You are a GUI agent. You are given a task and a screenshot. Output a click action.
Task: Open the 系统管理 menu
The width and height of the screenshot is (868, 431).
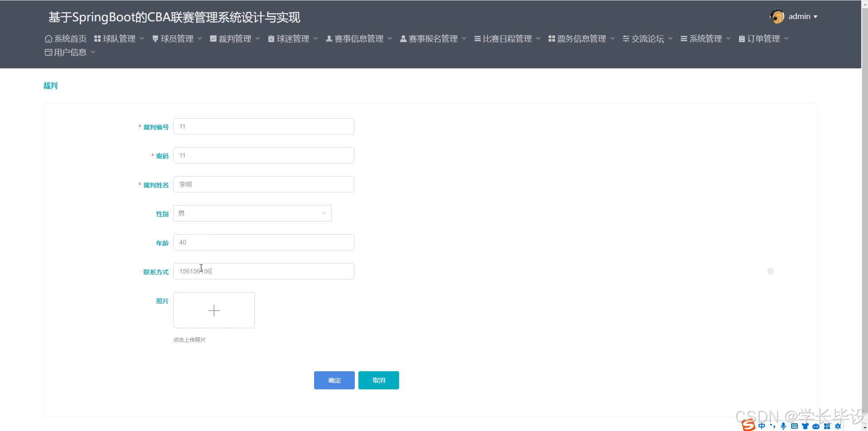click(x=706, y=39)
